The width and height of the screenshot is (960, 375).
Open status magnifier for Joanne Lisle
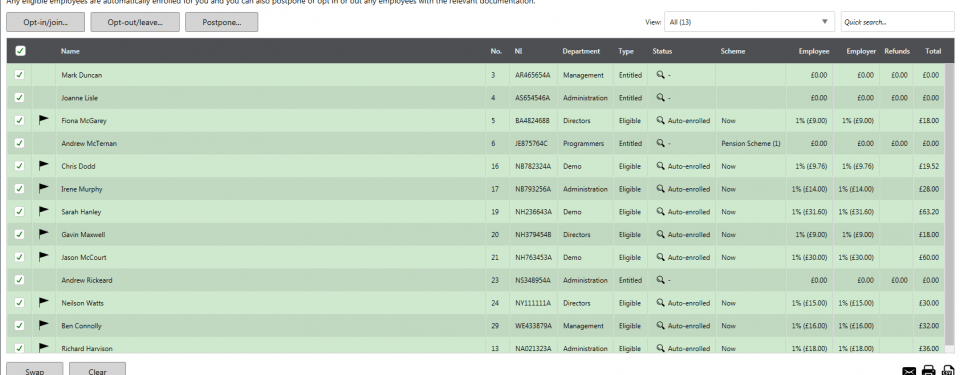coord(661,97)
